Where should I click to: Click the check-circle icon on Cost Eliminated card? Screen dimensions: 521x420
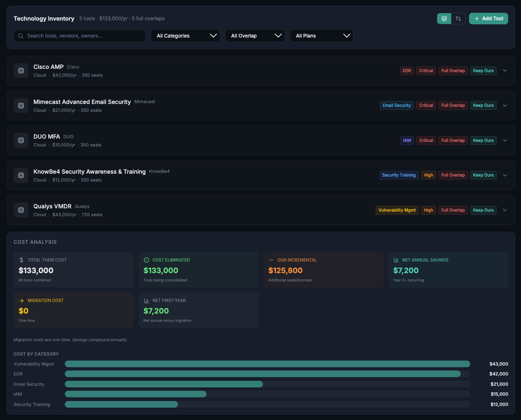click(x=147, y=260)
